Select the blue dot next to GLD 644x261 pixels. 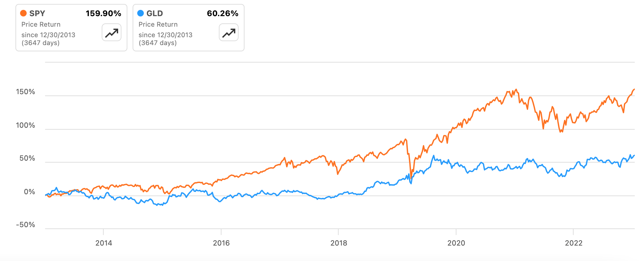[140, 13]
